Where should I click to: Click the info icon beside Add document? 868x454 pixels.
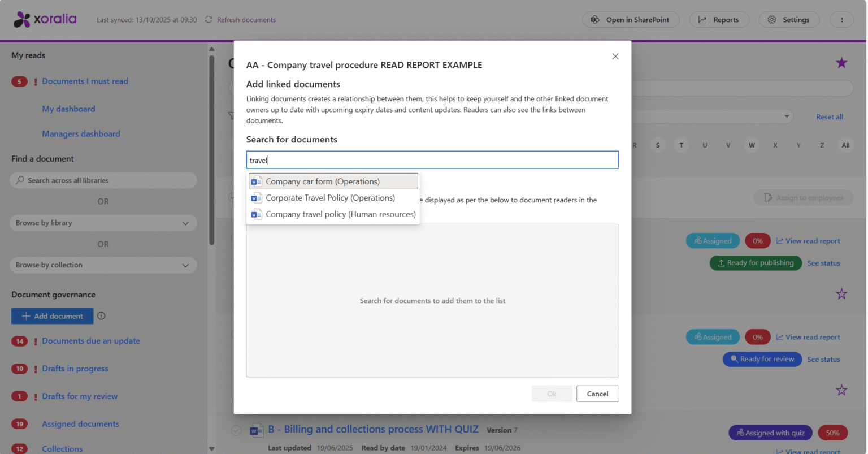101,316
